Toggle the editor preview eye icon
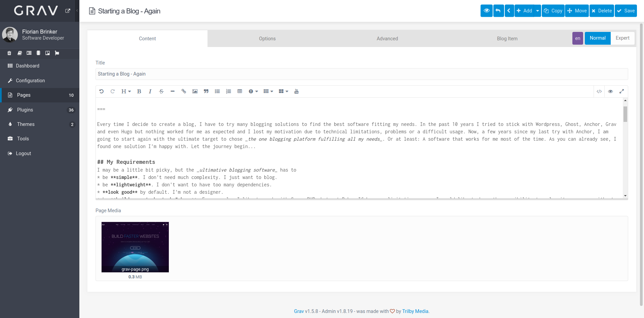The height and width of the screenshot is (318, 644). click(610, 91)
